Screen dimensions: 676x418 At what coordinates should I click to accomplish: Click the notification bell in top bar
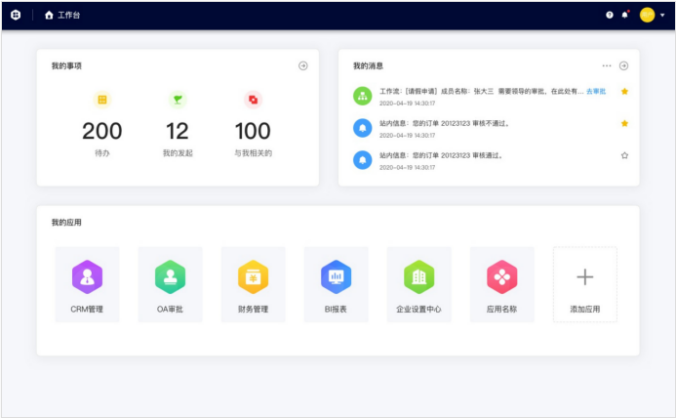626,15
